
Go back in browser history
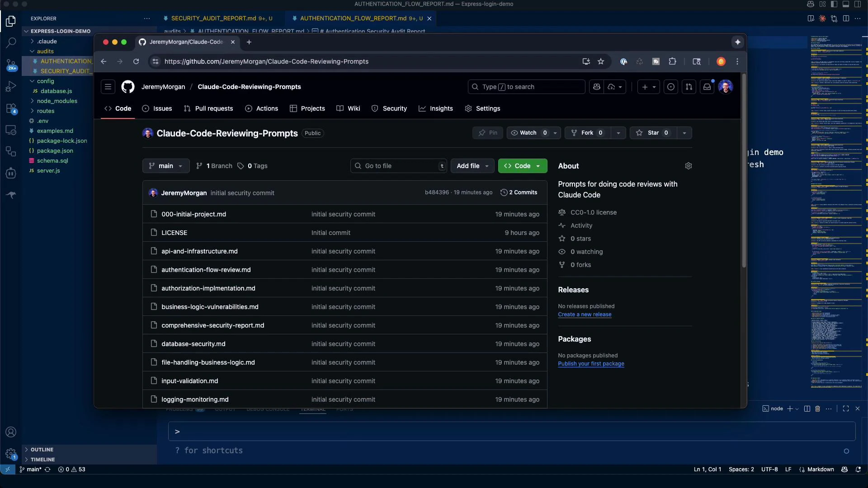(x=104, y=61)
